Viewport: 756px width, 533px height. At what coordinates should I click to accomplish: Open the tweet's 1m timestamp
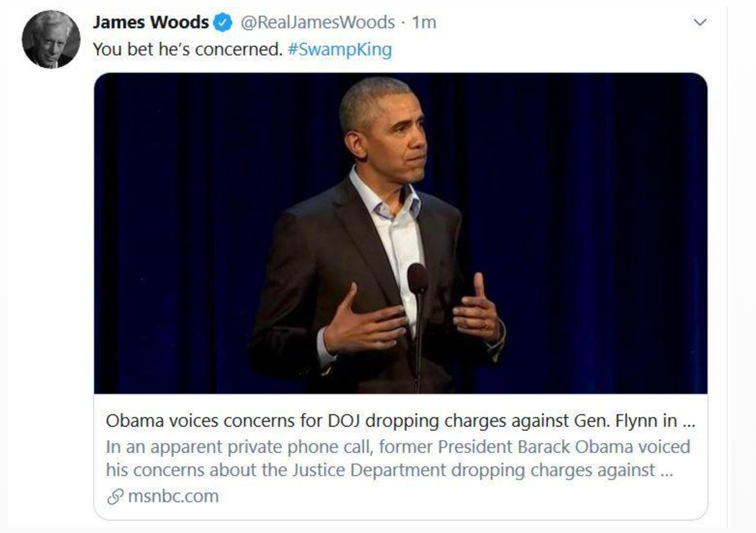[x=424, y=22]
